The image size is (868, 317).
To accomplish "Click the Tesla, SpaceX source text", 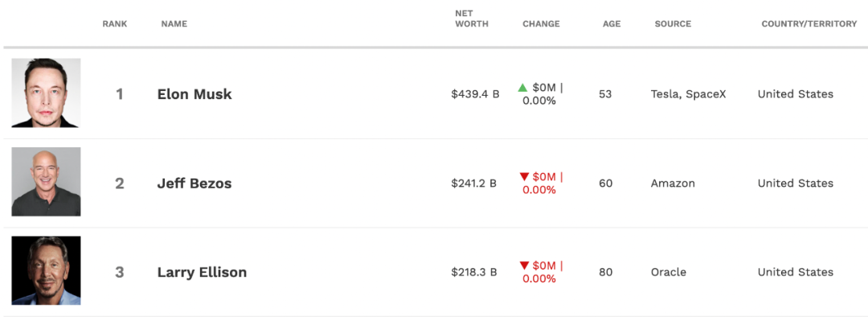I will pos(688,94).
